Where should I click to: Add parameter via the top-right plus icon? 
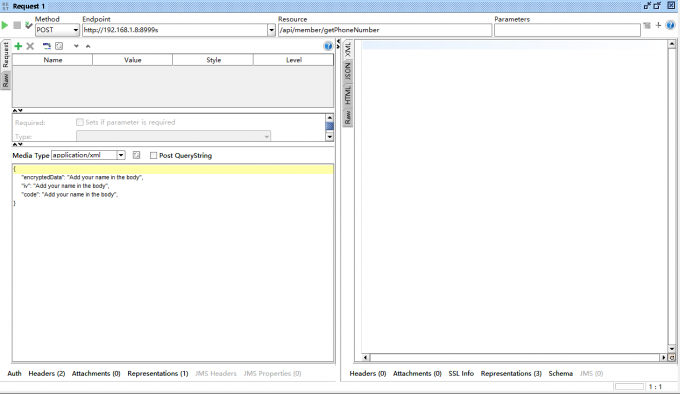tap(658, 25)
